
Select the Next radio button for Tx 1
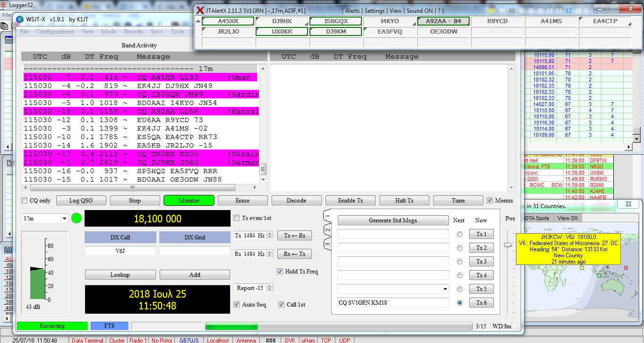[459, 234]
